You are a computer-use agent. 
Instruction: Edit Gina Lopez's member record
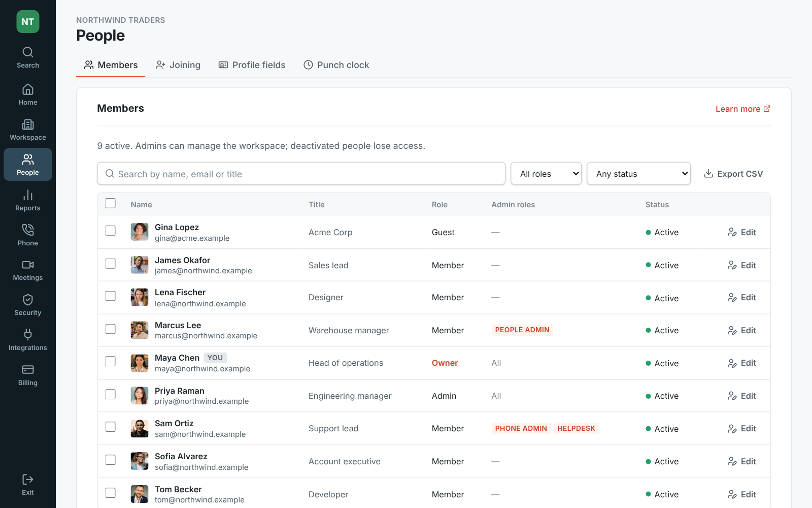point(742,232)
